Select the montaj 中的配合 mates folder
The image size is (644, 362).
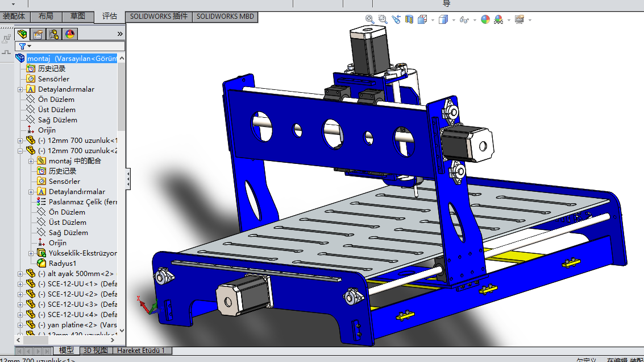tap(75, 161)
